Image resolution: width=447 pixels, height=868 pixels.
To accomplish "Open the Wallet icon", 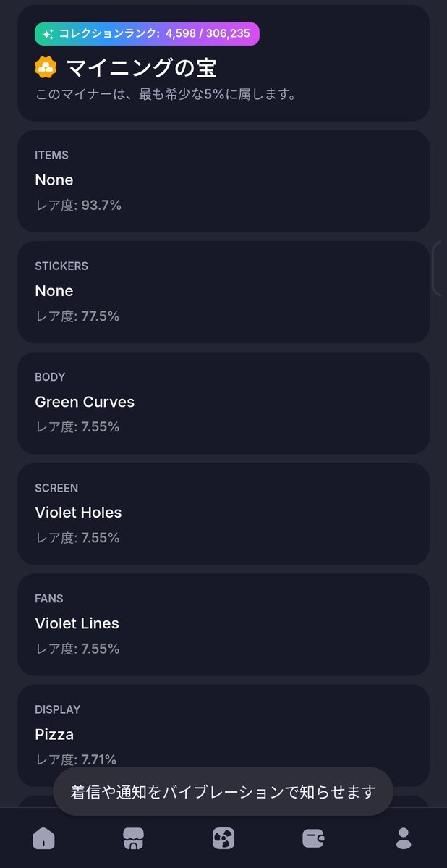I will 313,838.
